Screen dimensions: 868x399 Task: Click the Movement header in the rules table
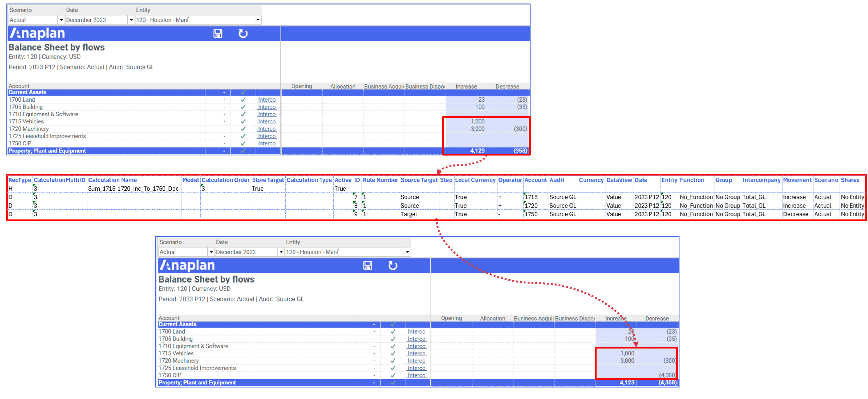pos(797,180)
